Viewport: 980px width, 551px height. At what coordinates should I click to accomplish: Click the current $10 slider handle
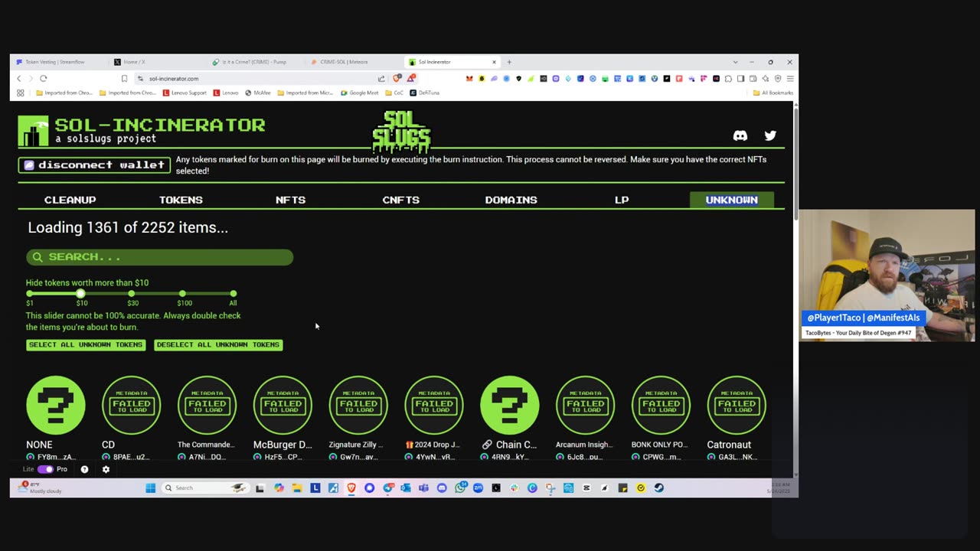coord(80,294)
